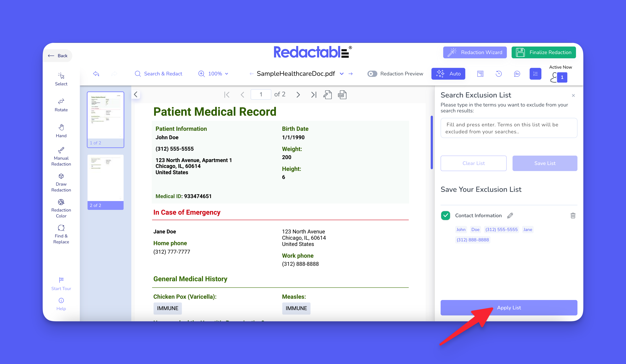
Task: Open the Redaction Color palette tool
Action: click(x=61, y=208)
